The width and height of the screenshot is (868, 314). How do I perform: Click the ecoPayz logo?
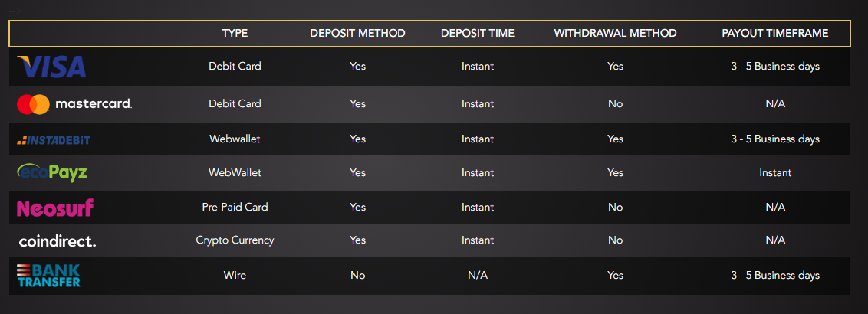(x=52, y=172)
